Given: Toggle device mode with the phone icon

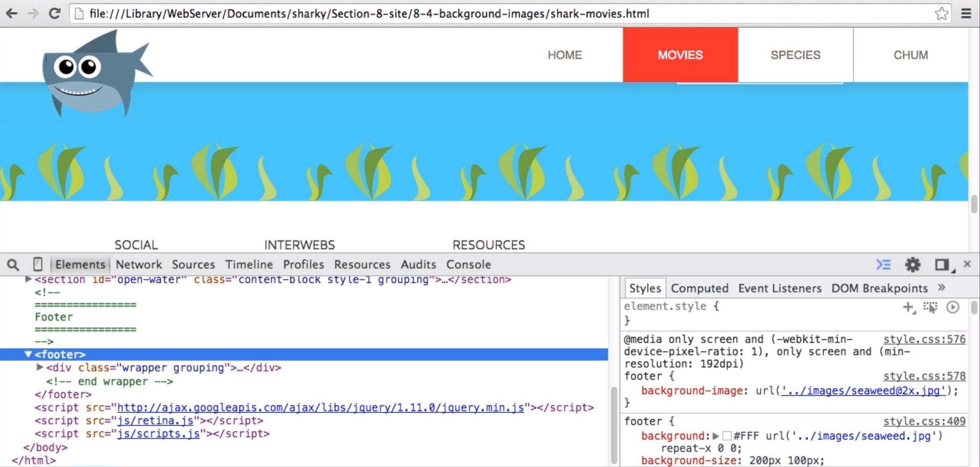Looking at the screenshot, I should (37, 264).
